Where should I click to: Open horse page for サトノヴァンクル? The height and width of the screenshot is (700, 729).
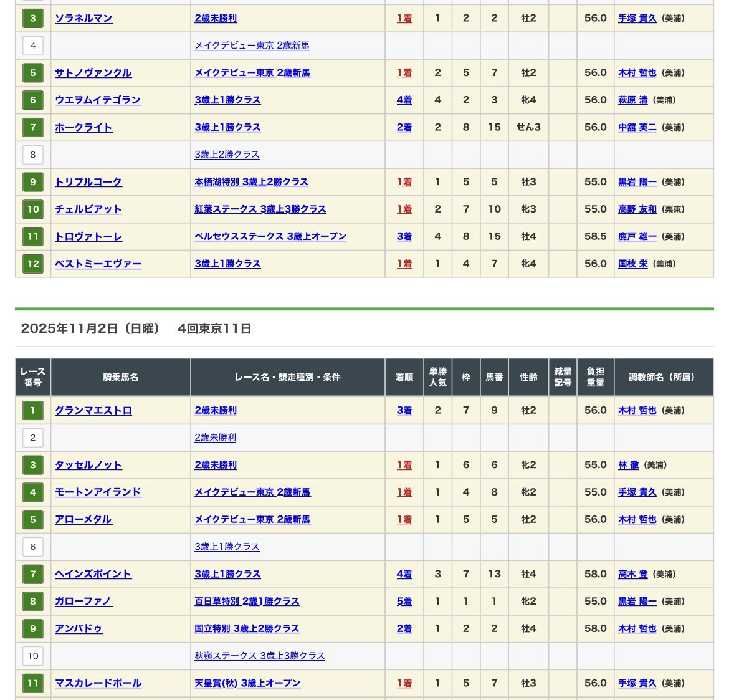pos(93,72)
